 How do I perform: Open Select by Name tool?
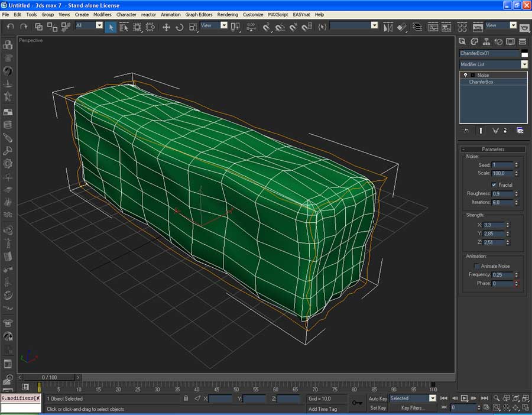124,27
